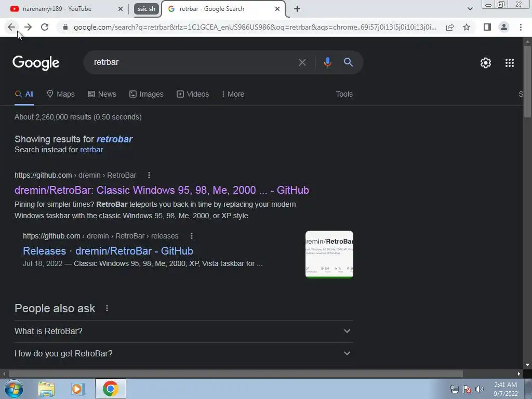The width and height of the screenshot is (532, 399).
Task: Click the browser forward arrow
Action: (x=28, y=27)
